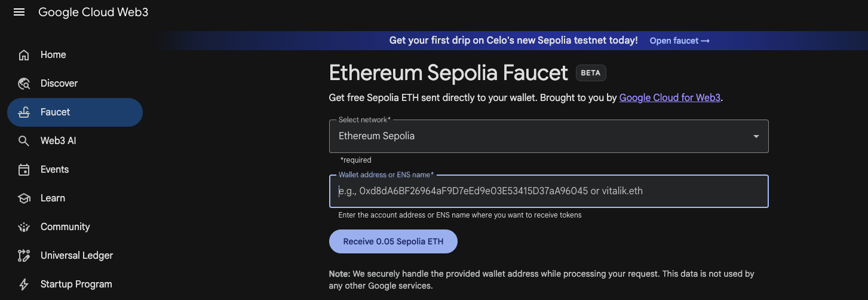
Task: Click the Learn graduation cap icon
Action: 24,198
